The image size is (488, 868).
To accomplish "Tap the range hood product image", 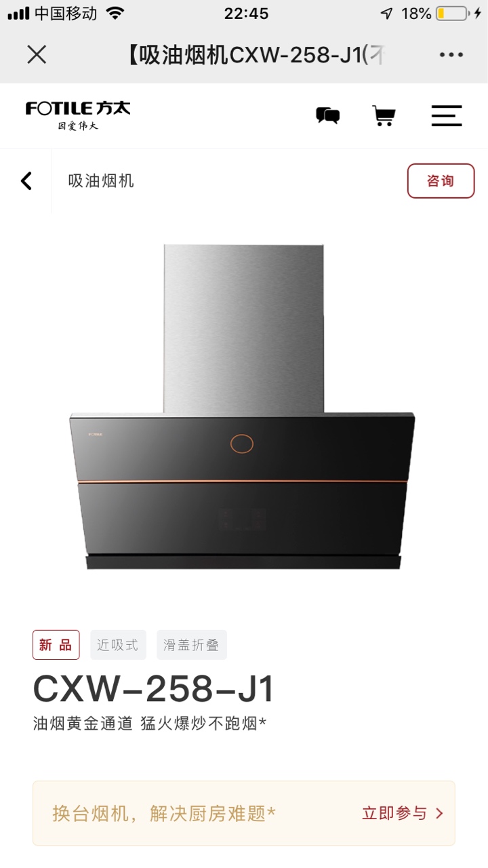I will coord(243,407).
